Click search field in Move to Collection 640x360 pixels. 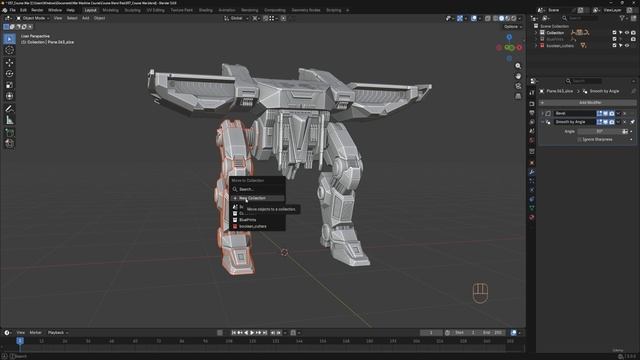pyautogui.click(x=257, y=189)
